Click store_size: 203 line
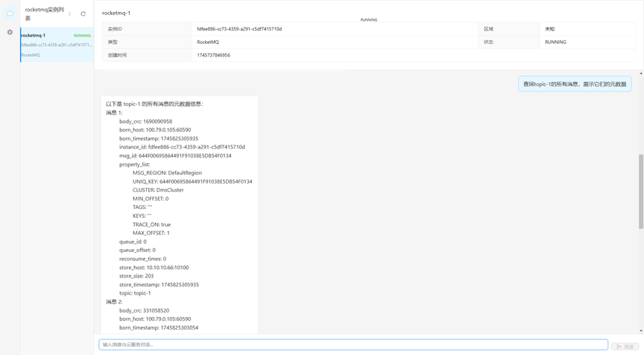644x355 pixels. click(x=136, y=276)
